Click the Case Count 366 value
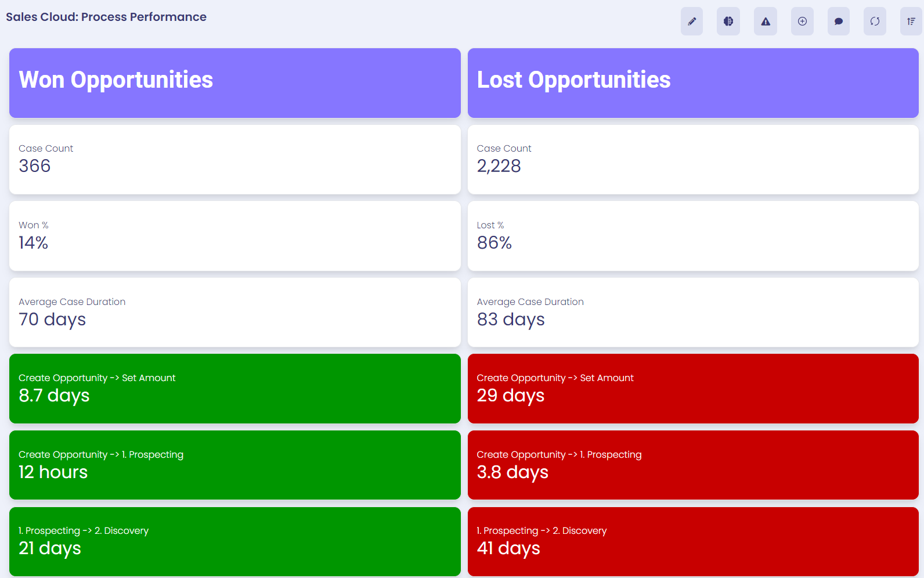Image resolution: width=924 pixels, height=578 pixels. pyautogui.click(x=35, y=166)
